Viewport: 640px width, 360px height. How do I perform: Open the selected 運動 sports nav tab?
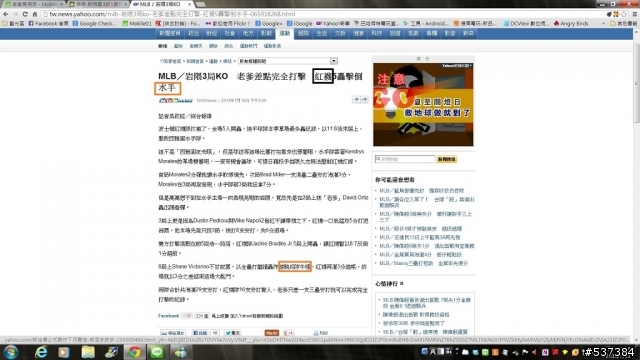pyautogui.click(x=285, y=33)
